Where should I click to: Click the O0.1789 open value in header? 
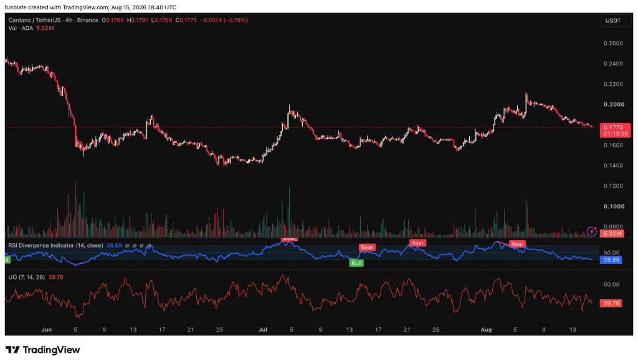pyautogui.click(x=113, y=20)
